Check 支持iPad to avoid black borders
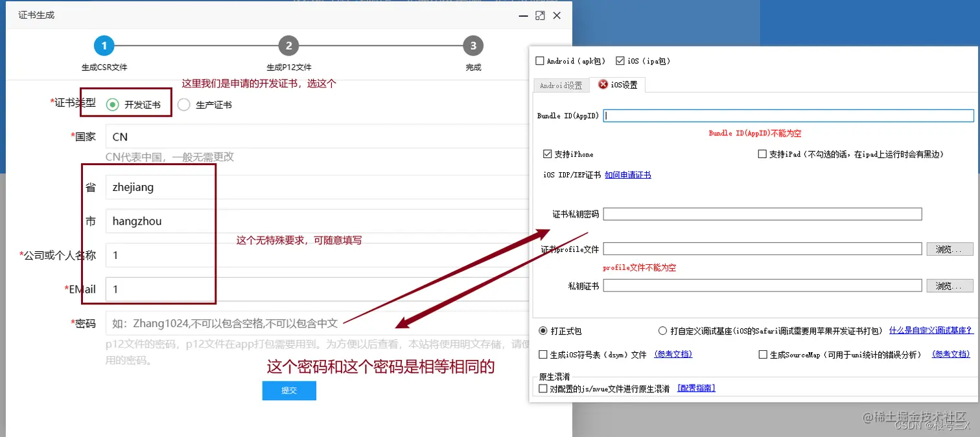Image resolution: width=980 pixels, height=437 pixels. (762, 153)
